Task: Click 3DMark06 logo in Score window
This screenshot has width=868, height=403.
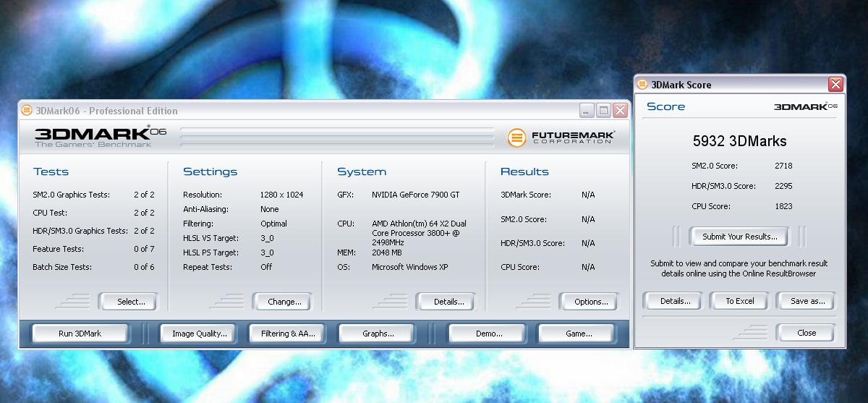Action: tap(806, 106)
